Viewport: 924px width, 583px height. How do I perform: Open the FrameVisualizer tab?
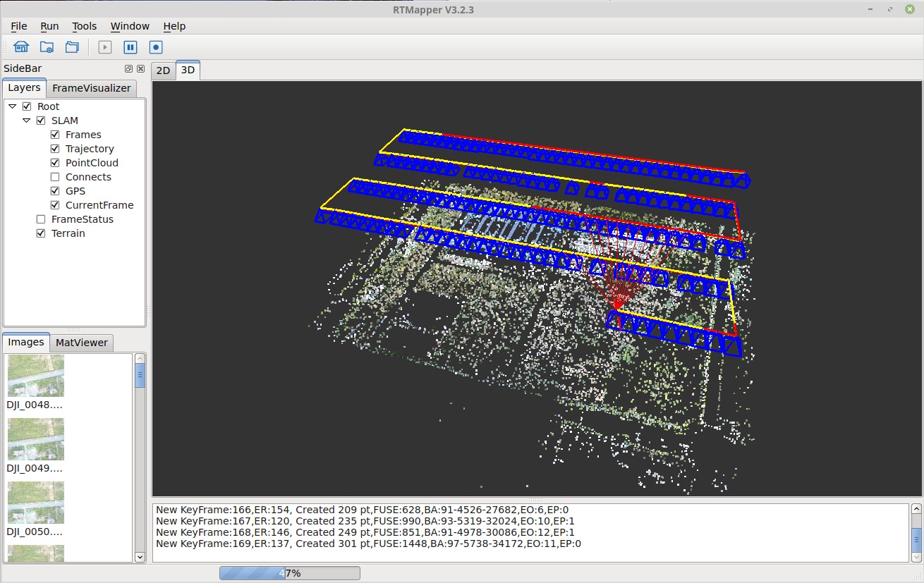(x=92, y=88)
